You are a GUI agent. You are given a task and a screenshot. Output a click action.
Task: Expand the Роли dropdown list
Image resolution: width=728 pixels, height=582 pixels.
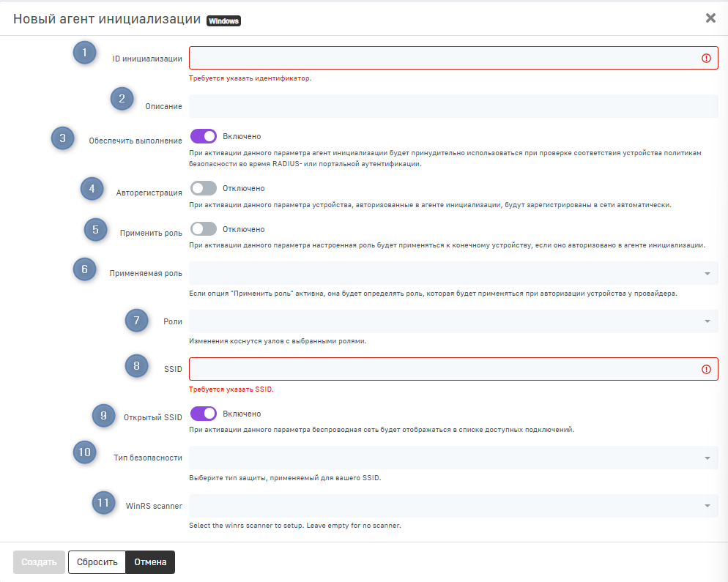pos(453,321)
